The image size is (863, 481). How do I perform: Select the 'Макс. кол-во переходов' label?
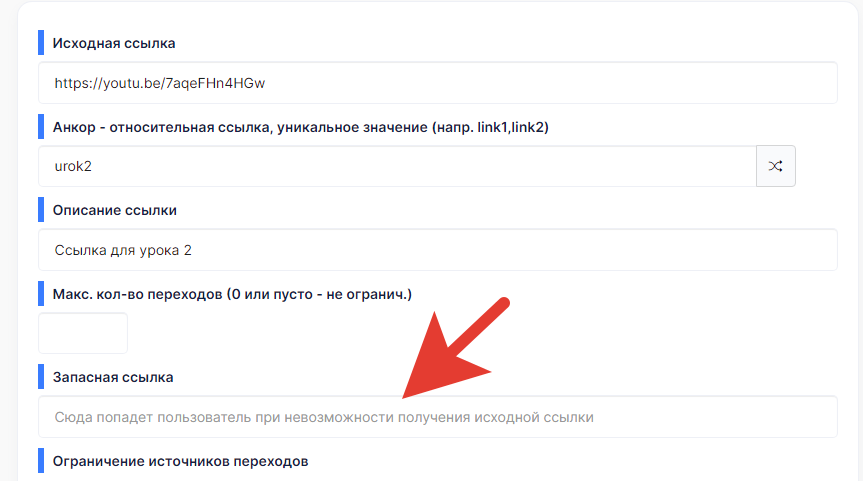coord(232,294)
